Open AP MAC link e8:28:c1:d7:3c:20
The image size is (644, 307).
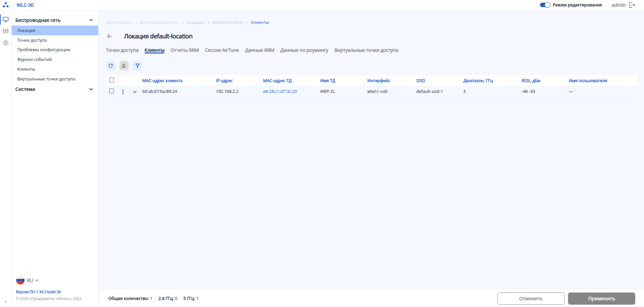click(280, 92)
